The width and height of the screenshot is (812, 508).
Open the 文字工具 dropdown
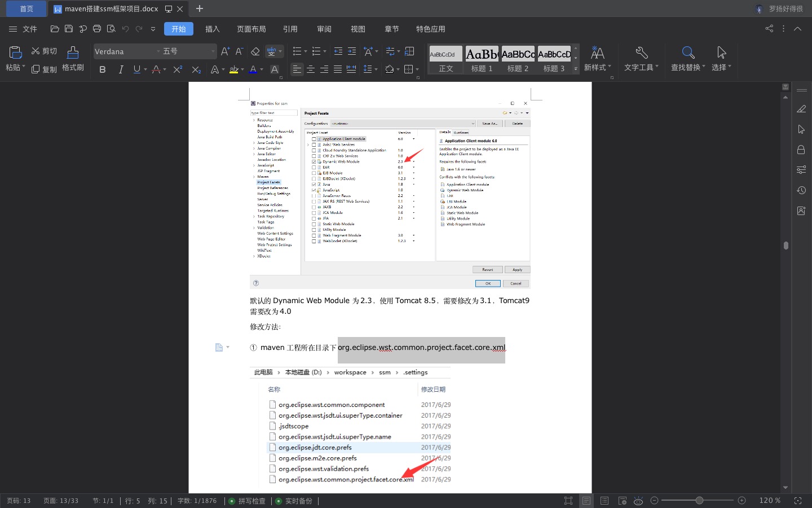pyautogui.click(x=641, y=67)
